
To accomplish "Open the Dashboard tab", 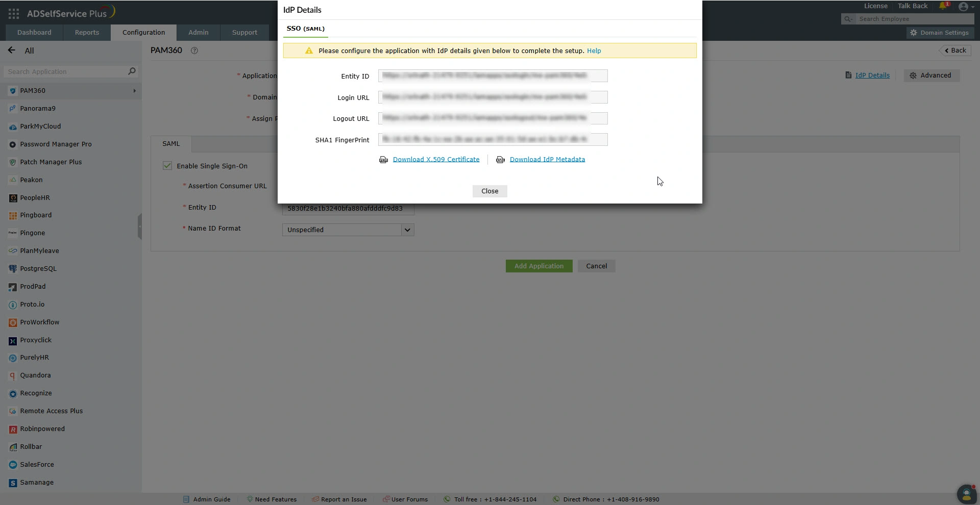I will tap(34, 33).
